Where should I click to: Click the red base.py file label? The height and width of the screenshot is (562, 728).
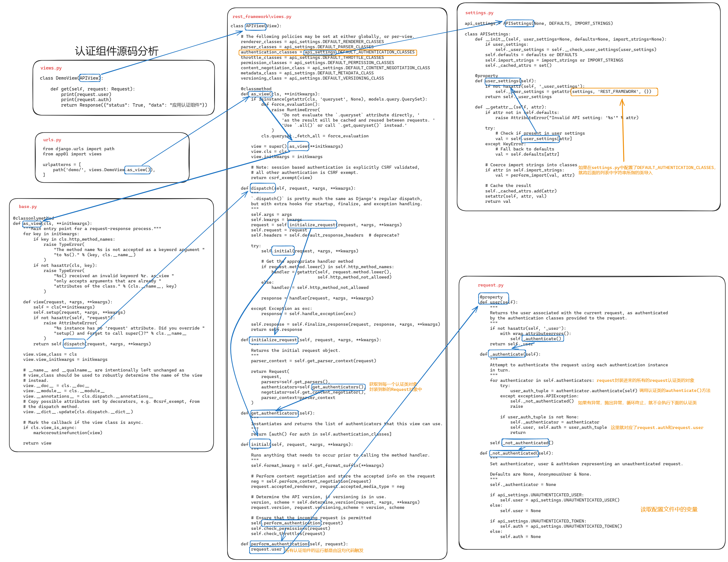[28, 207]
